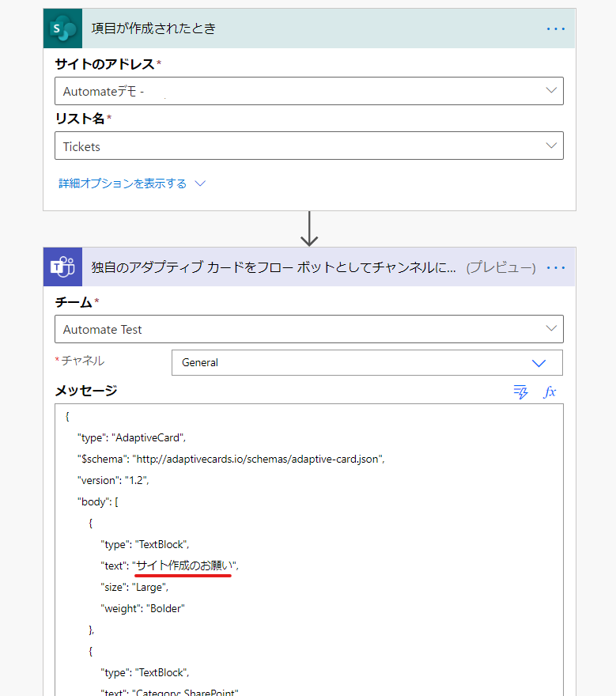Viewport: 616px width, 696px height.
Task: Click the second "type": "TextBlock" line
Action: point(145,672)
